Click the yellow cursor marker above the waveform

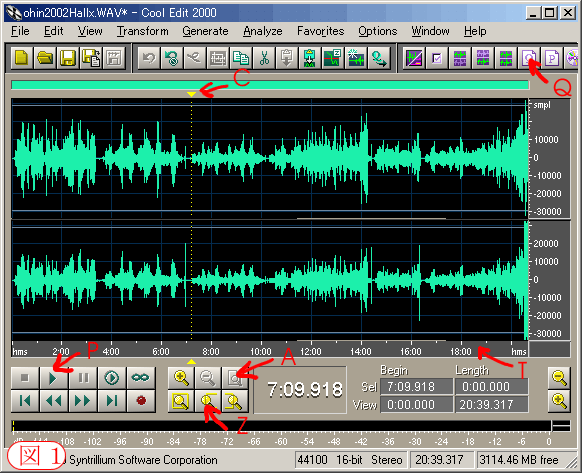(x=191, y=94)
